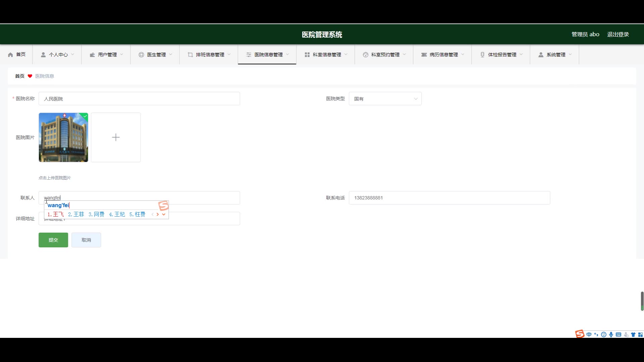Viewport: 644px width, 362px height.
Task: Click the 医院信息管理 sliders icon
Action: 249,55
